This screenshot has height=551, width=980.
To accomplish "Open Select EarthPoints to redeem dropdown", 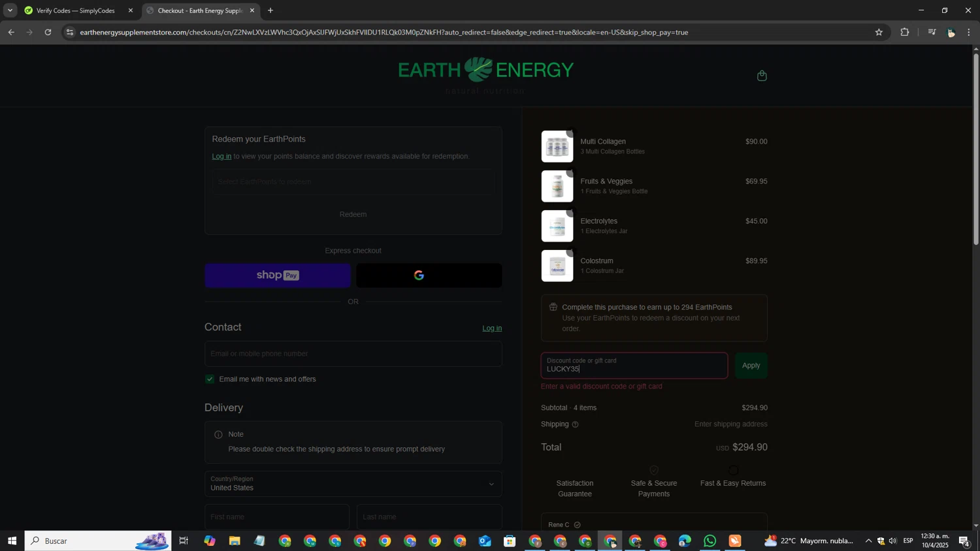I will (353, 182).
